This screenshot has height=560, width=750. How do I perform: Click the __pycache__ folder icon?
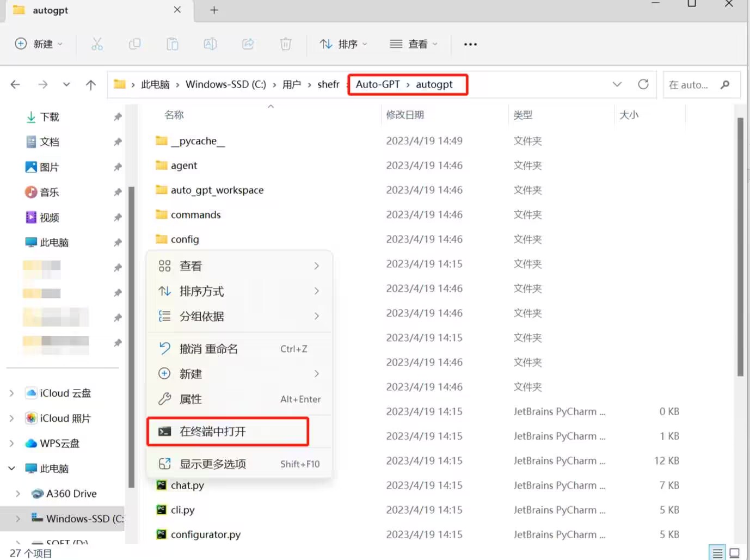tap(162, 140)
